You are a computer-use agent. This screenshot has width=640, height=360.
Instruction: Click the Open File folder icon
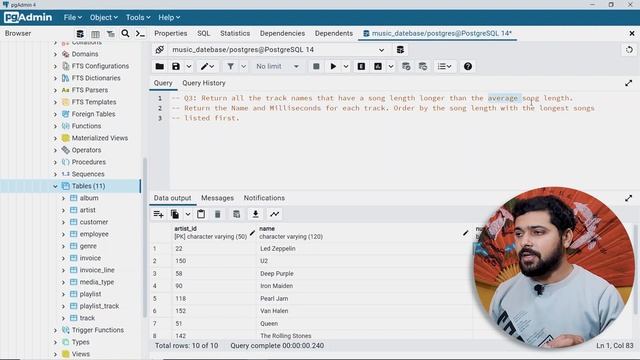point(160,66)
